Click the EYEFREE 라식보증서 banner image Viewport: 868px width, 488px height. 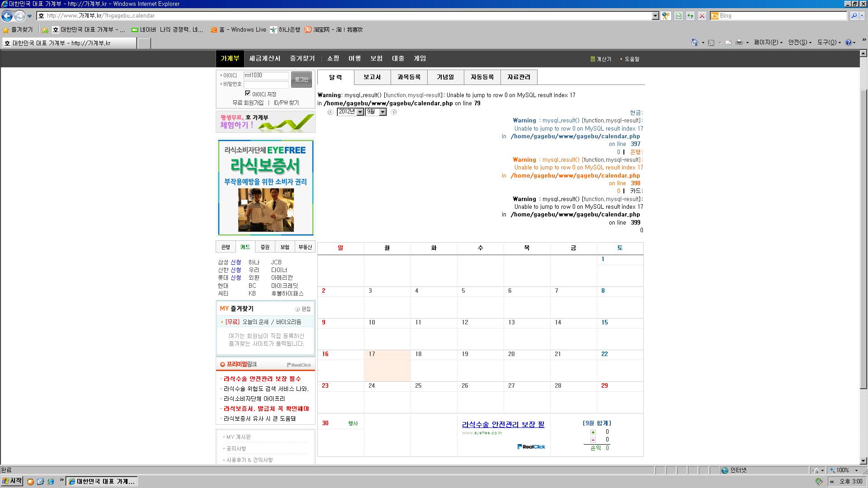pyautogui.click(x=265, y=188)
